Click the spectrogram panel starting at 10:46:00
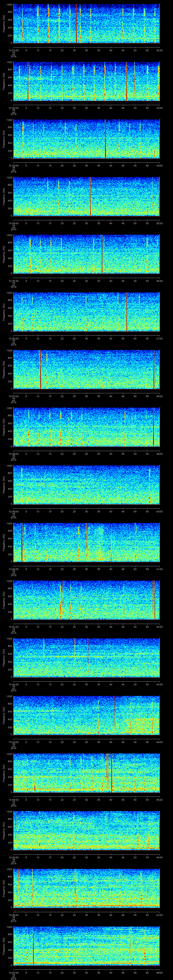 tap(86, 888)
